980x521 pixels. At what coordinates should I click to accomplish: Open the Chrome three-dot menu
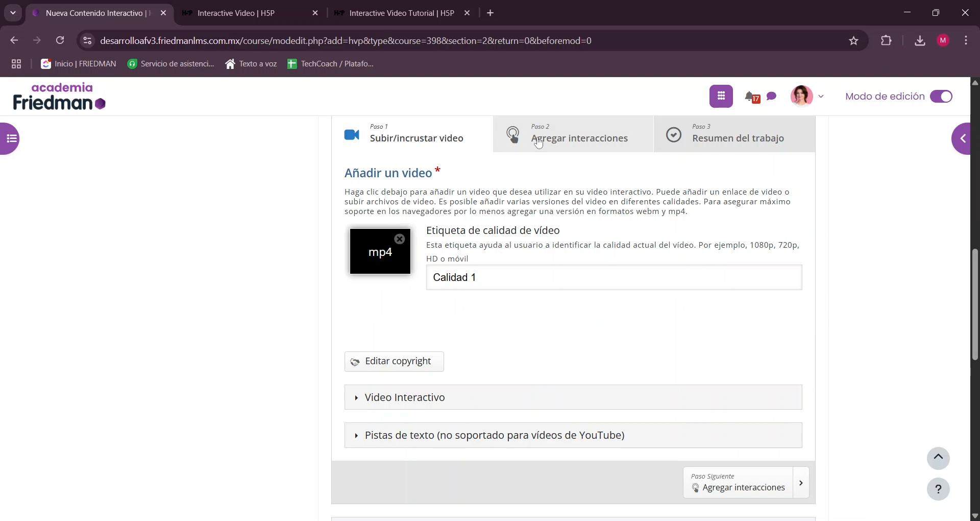(x=966, y=41)
